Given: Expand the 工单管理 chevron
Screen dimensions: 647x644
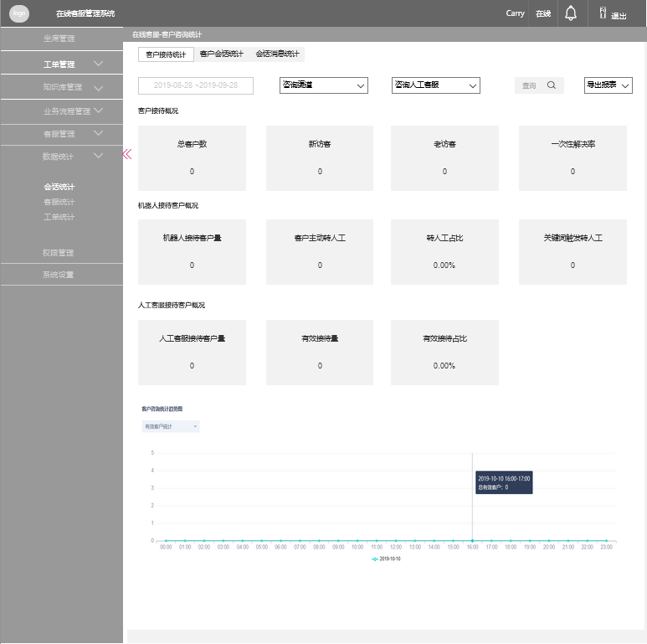Looking at the screenshot, I should [98, 63].
